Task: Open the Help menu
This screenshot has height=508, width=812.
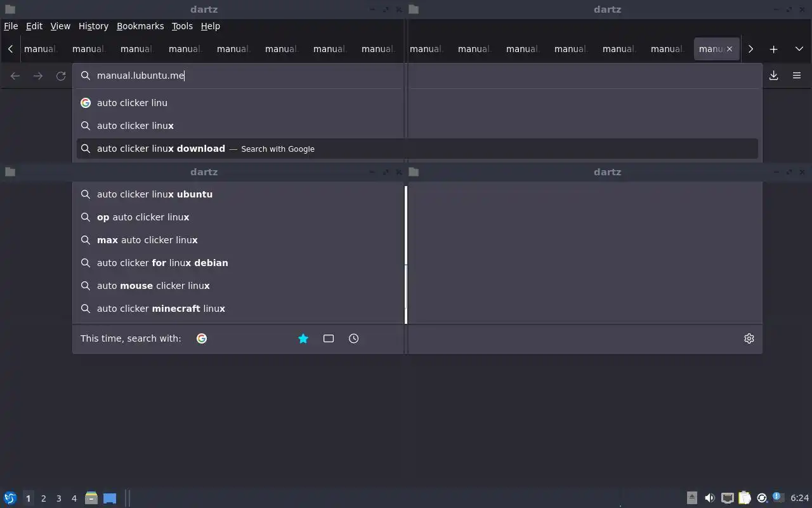Action: 211,26
